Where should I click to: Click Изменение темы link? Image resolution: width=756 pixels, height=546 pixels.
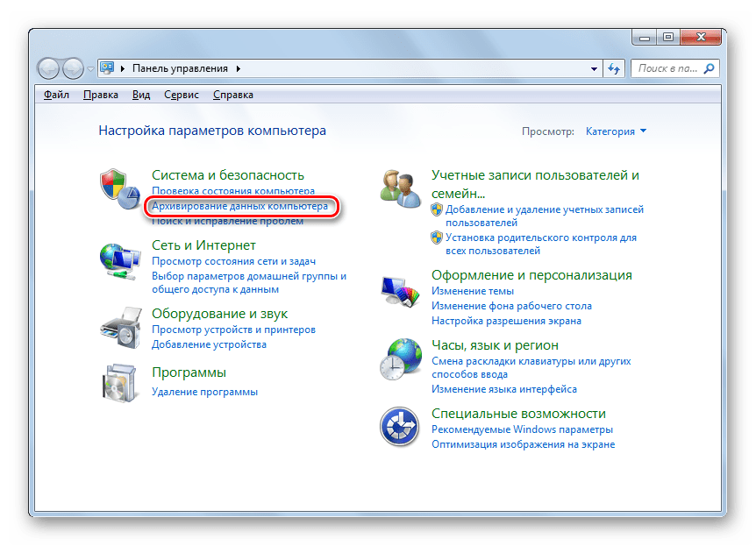(x=472, y=291)
